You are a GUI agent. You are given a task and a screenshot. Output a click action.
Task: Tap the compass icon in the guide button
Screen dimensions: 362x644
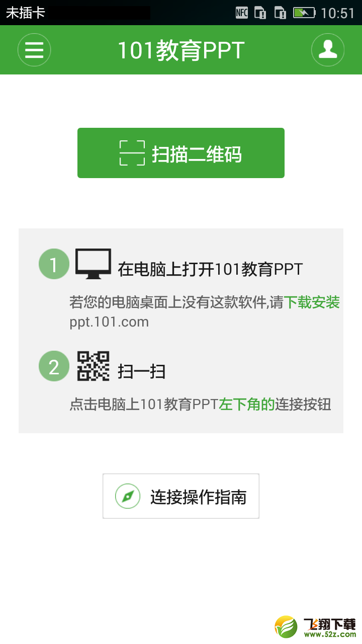click(x=128, y=497)
